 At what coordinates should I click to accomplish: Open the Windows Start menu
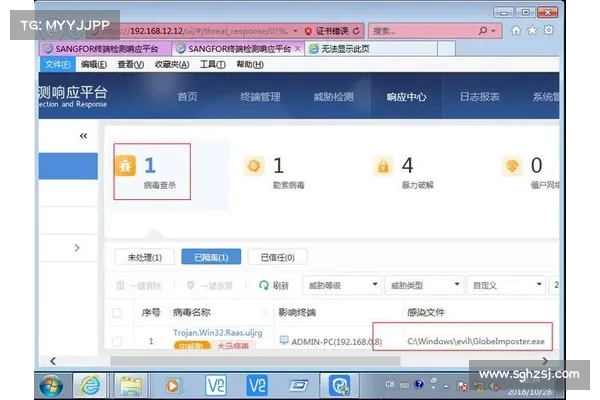click(x=50, y=384)
